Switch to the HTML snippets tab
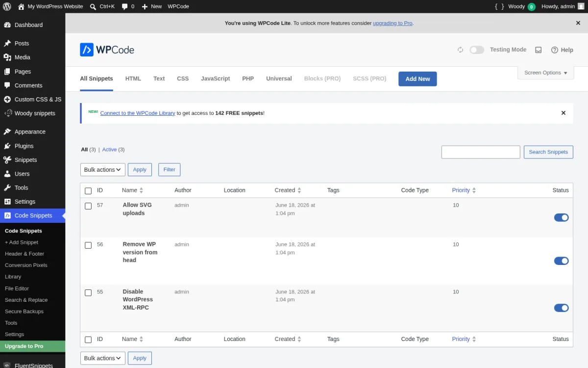 tap(133, 79)
